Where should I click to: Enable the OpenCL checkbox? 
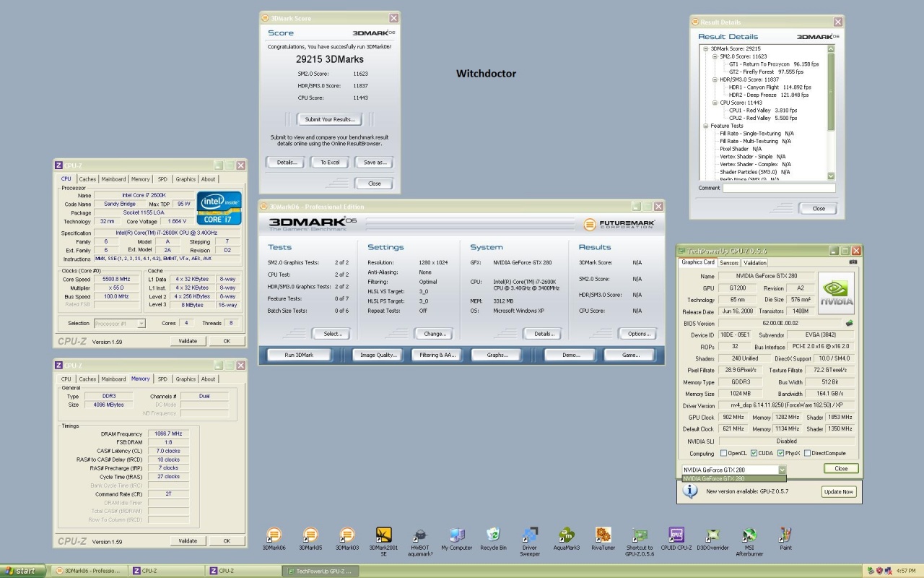pos(723,454)
